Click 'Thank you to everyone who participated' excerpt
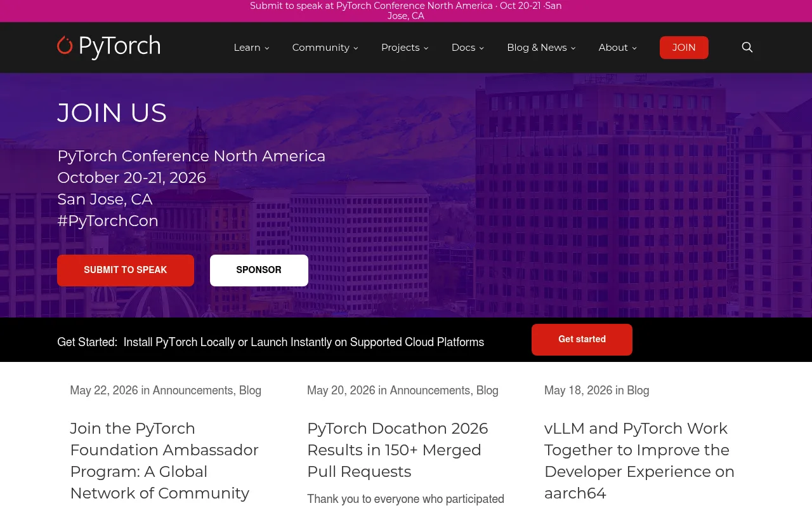 click(x=406, y=499)
